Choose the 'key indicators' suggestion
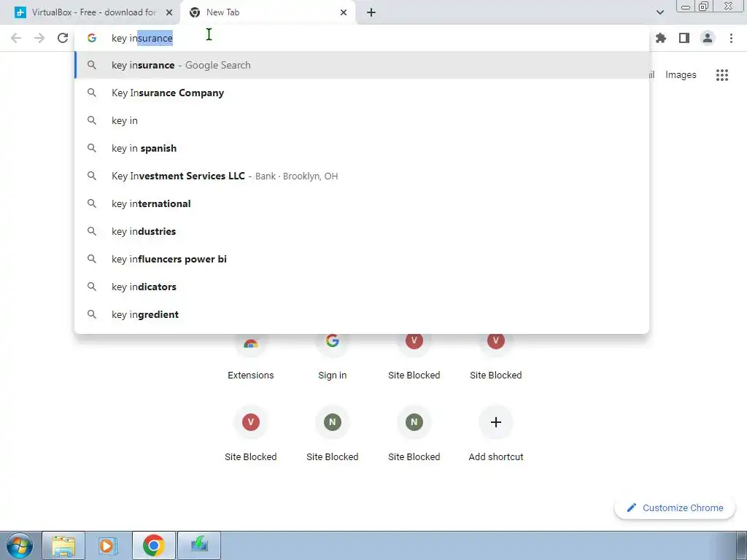Image resolution: width=747 pixels, height=560 pixels. [x=362, y=287]
